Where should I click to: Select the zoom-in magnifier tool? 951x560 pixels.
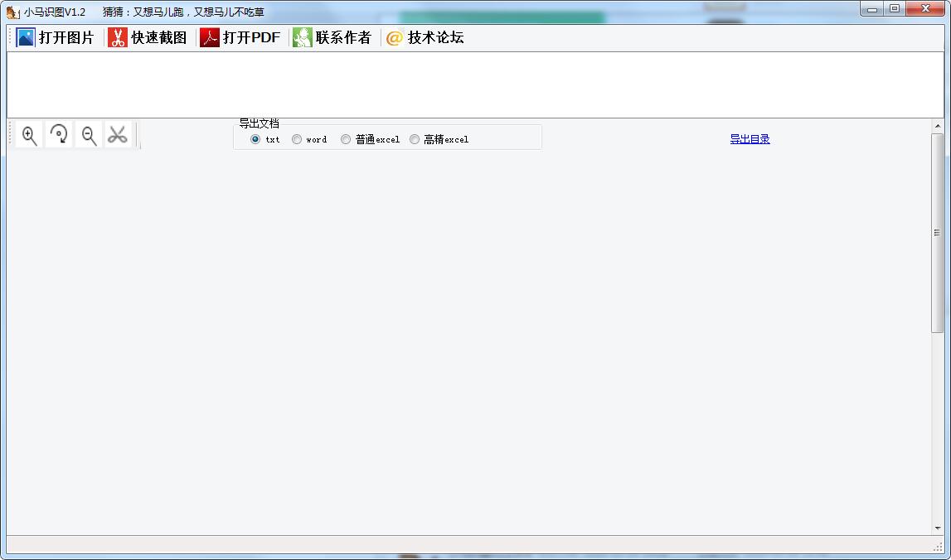(28, 134)
